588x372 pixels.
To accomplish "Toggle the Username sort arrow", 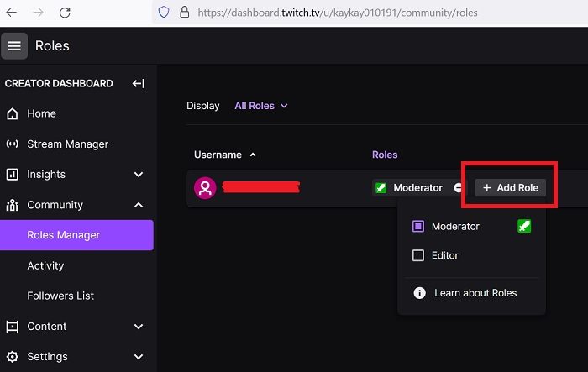I will (x=253, y=155).
